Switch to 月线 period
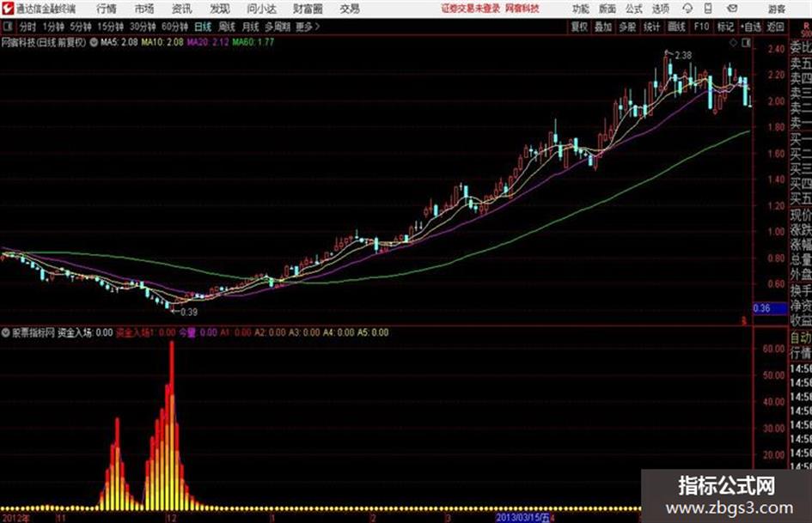 (x=251, y=27)
